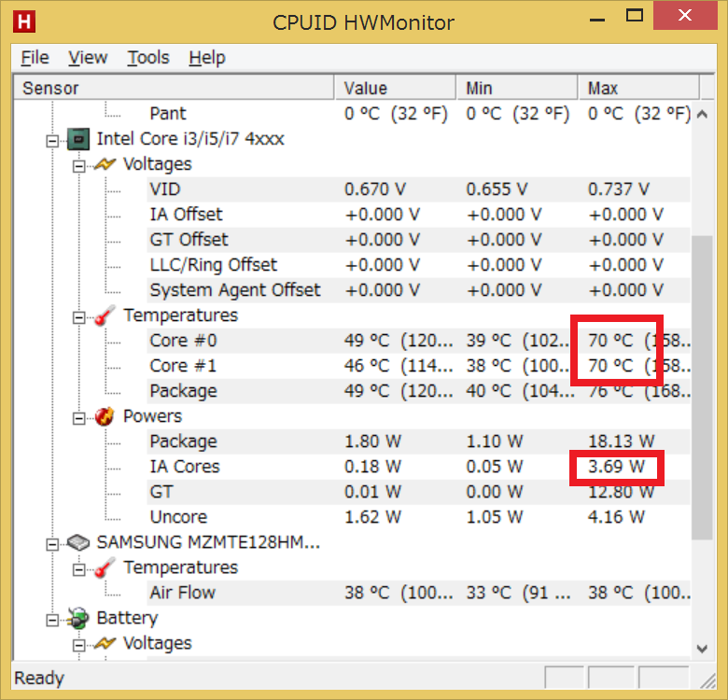The height and width of the screenshot is (700, 728).
Task: Select the GT Offset row
Action: point(419,240)
